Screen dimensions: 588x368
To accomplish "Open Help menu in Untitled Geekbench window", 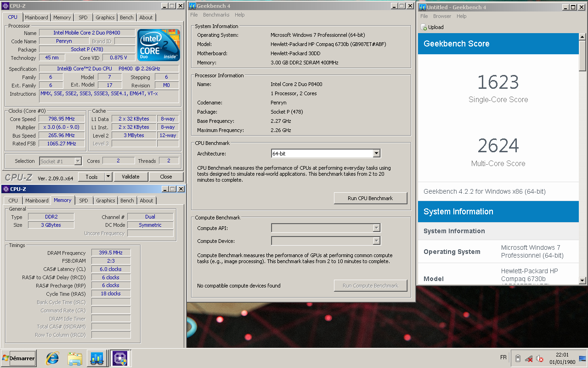I will [x=461, y=16].
